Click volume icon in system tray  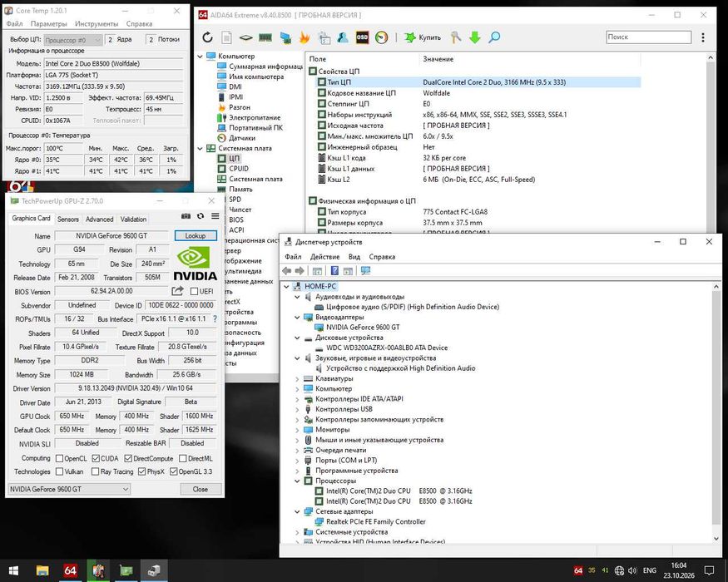(x=632, y=570)
